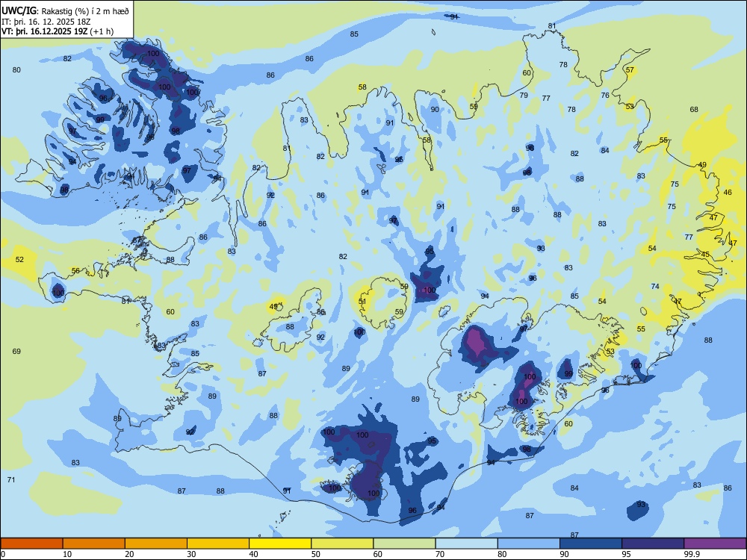Pick the light blue 70–80 legend swatch
Viewport: 747px width, 560px height.
coord(466,544)
